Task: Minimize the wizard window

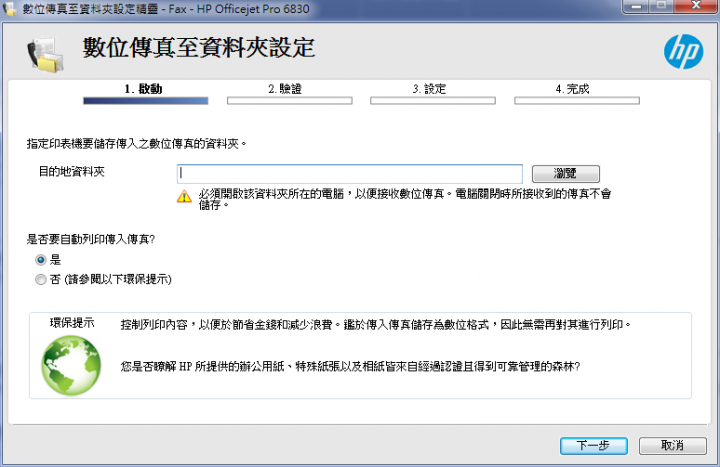Action: [636, 6]
